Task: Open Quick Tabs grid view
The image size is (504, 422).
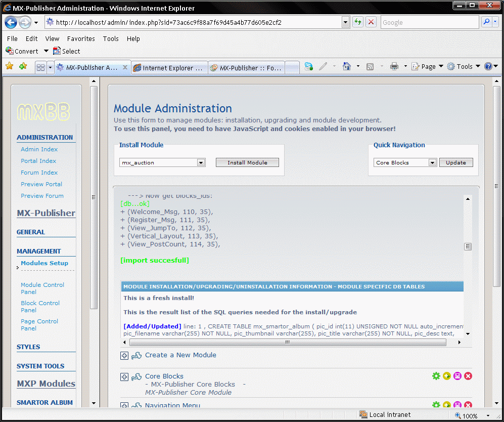Action: [x=41, y=67]
